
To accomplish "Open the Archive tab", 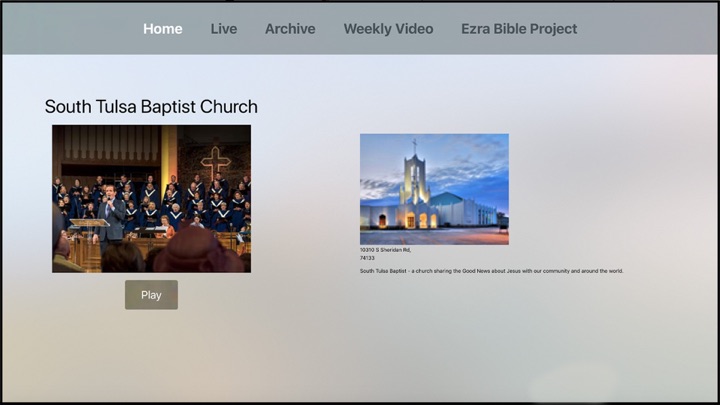I will coord(290,29).
